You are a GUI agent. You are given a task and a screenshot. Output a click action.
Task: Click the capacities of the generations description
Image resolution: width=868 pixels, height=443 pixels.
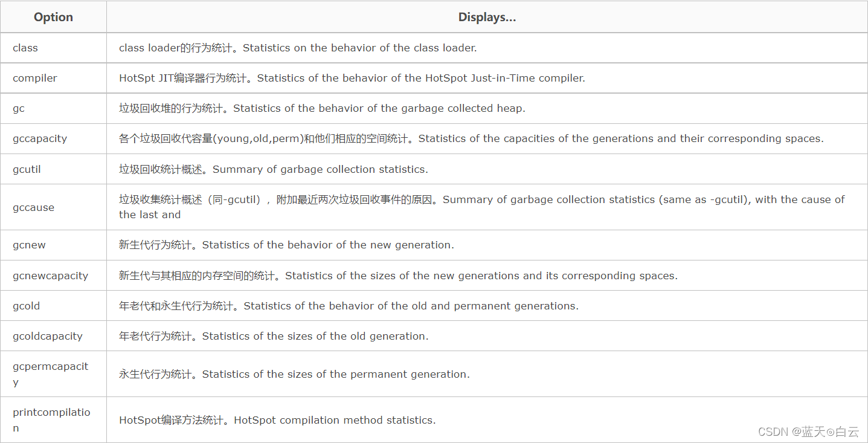coord(471,138)
